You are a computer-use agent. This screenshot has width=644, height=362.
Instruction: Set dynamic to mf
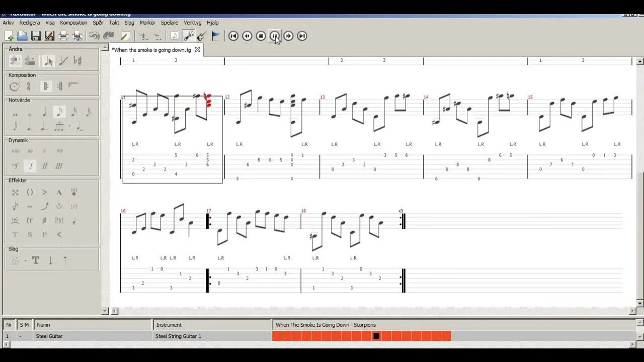(x=16, y=166)
